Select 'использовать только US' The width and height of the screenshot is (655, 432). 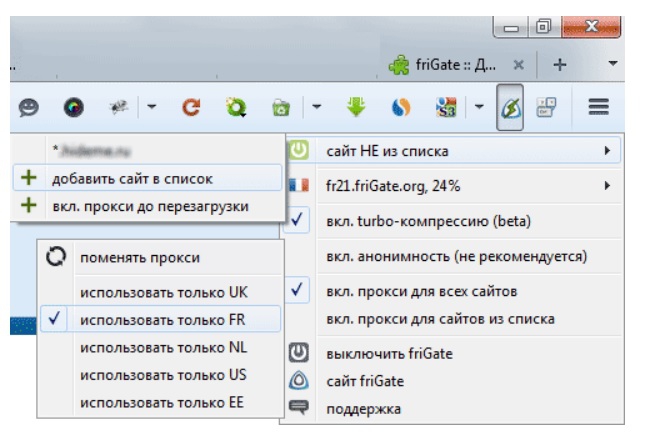pos(161,375)
